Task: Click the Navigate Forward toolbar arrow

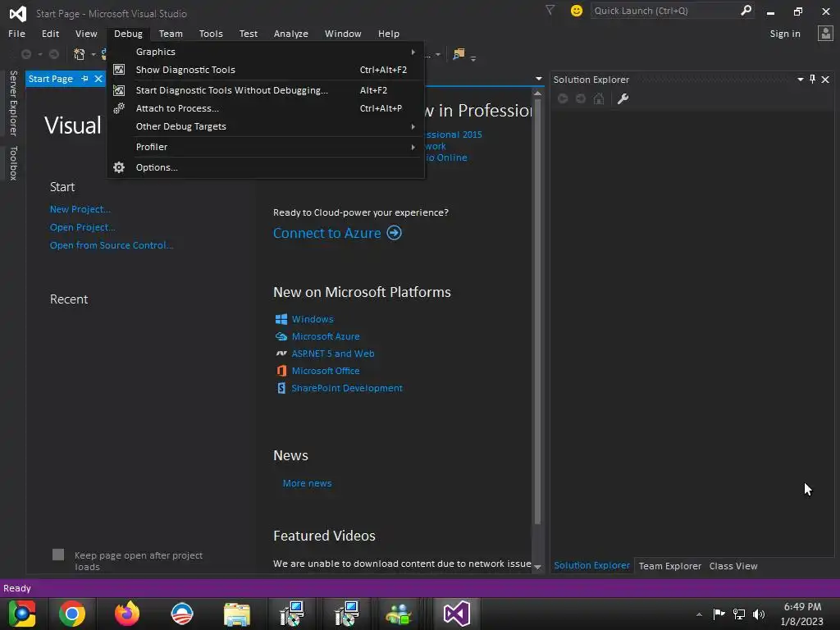Action: click(53, 54)
